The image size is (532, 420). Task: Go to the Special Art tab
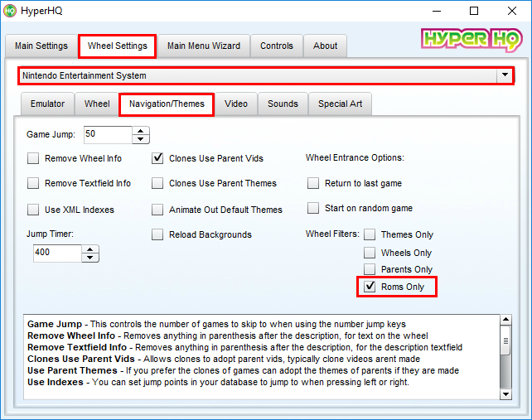tap(340, 104)
